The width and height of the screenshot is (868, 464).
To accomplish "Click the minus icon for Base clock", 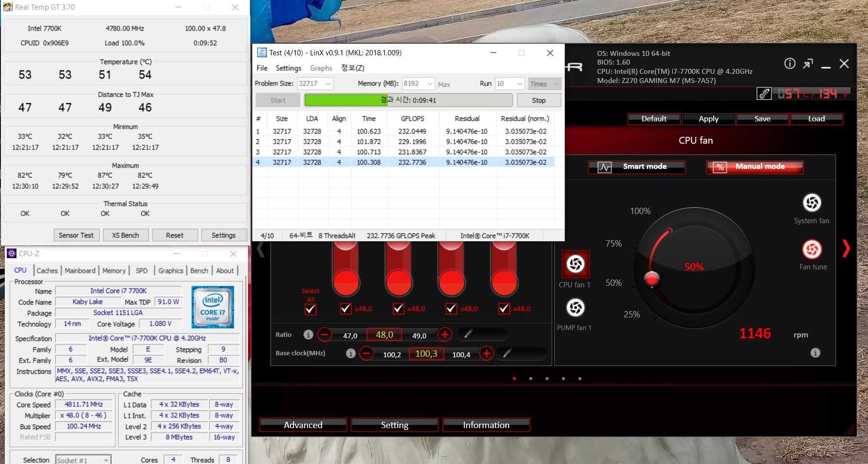I will tap(367, 353).
